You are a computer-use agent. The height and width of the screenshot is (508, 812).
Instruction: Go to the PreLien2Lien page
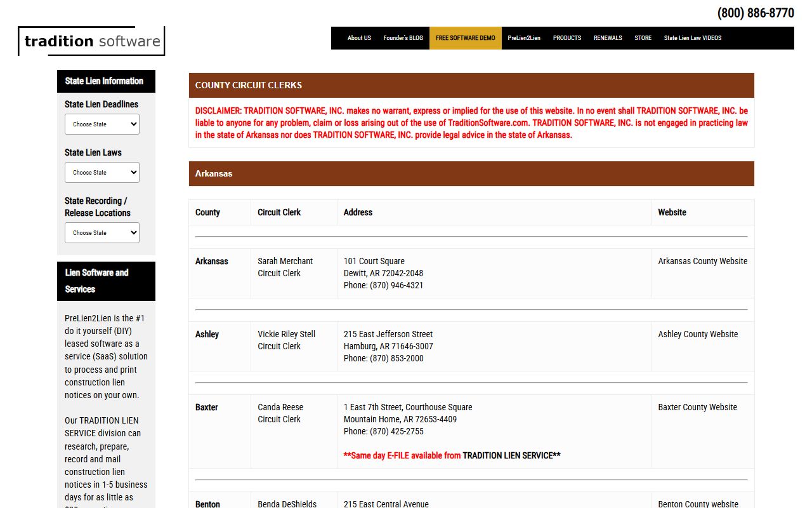point(524,38)
